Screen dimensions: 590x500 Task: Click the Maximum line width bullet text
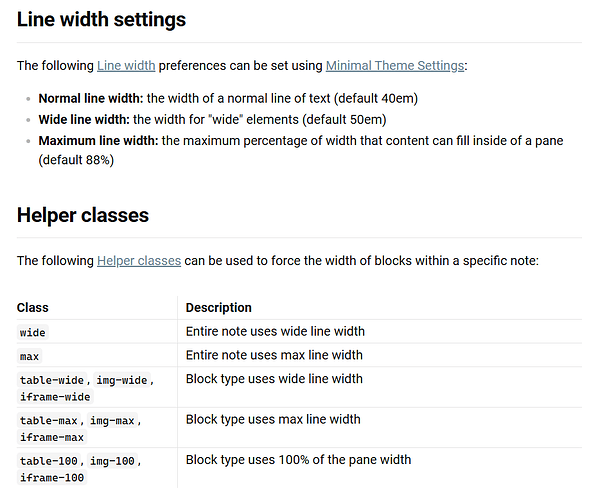coord(301,150)
